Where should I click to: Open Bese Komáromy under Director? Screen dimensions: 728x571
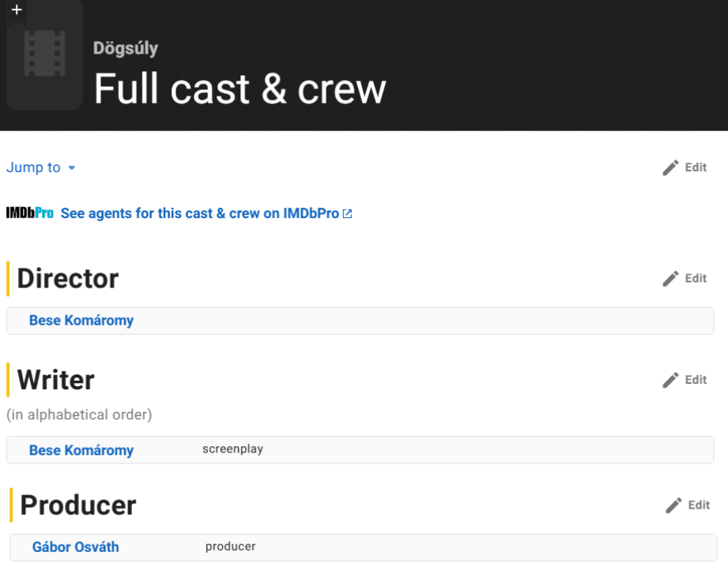point(81,321)
